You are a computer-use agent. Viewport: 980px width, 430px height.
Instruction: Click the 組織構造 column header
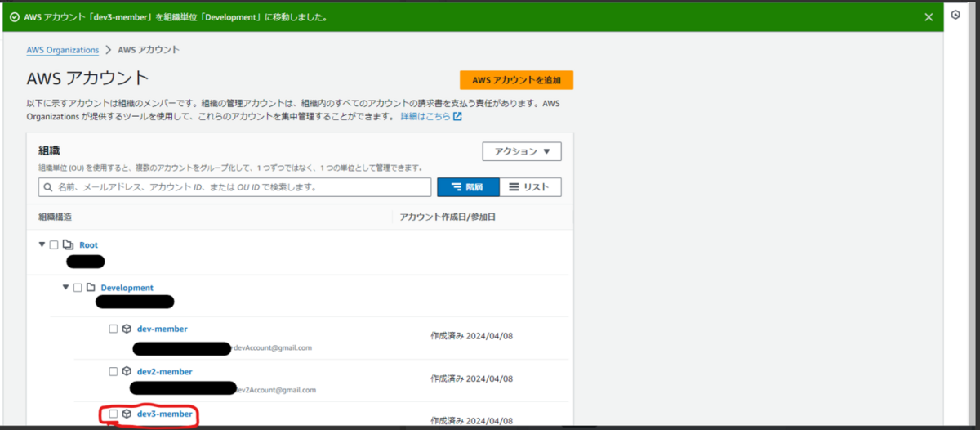point(55,217)
